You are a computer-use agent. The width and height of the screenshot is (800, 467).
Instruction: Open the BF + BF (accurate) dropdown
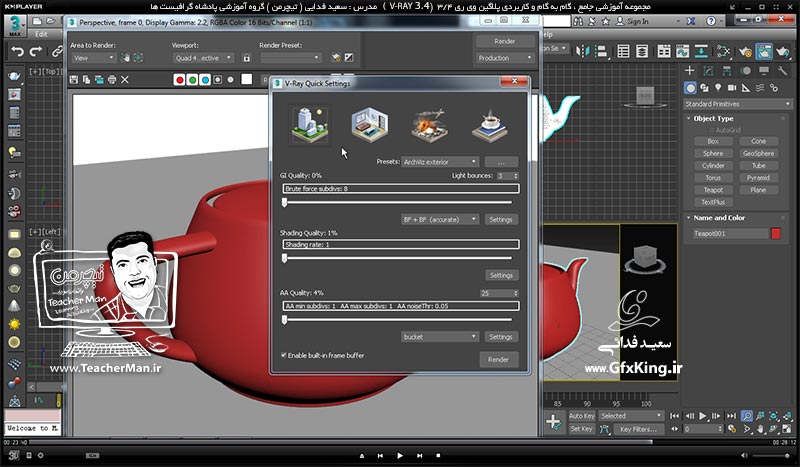pyautogui.click(x=440, y=219)
